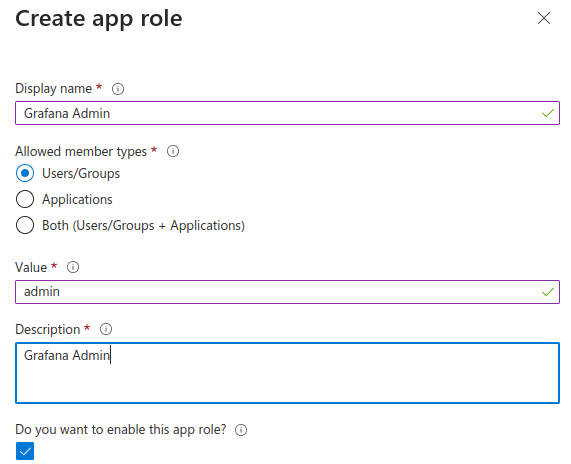
Task: Open the Value field info tooltip icon
Action: pos(73,267)
